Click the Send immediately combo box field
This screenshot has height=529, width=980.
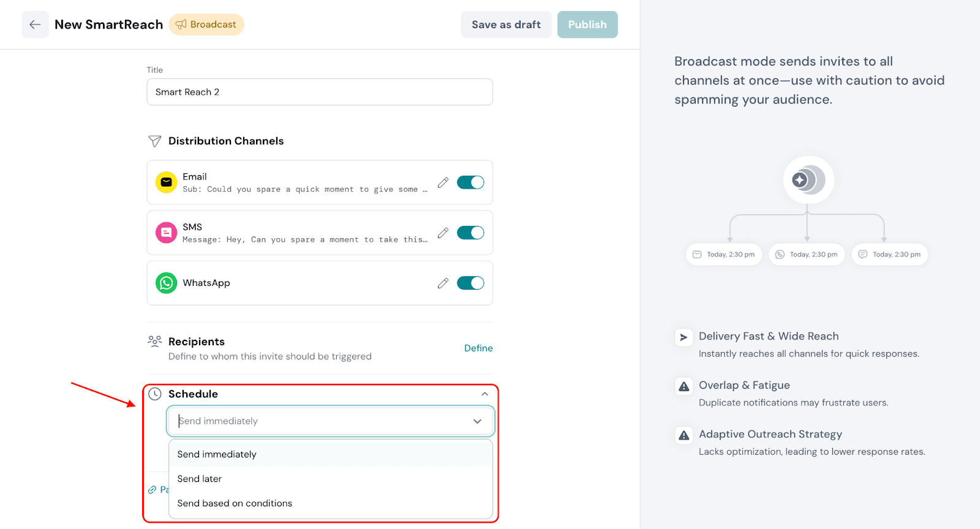[318, 421]
